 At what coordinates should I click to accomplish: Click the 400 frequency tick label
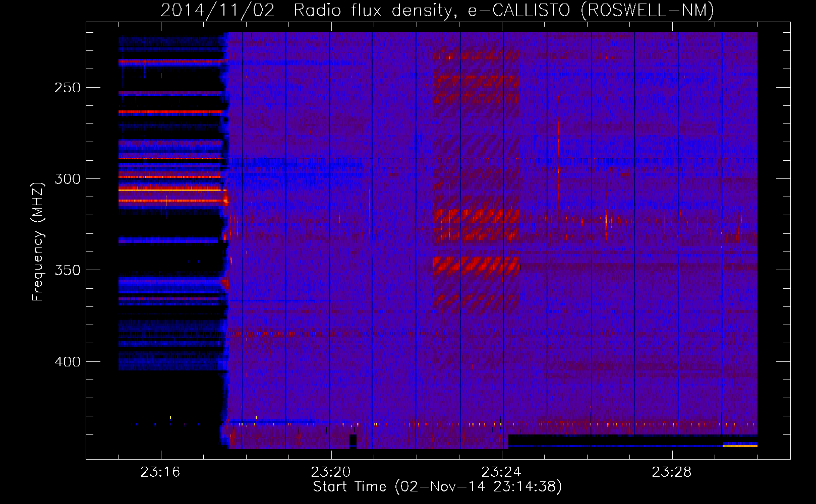point(68,362)
